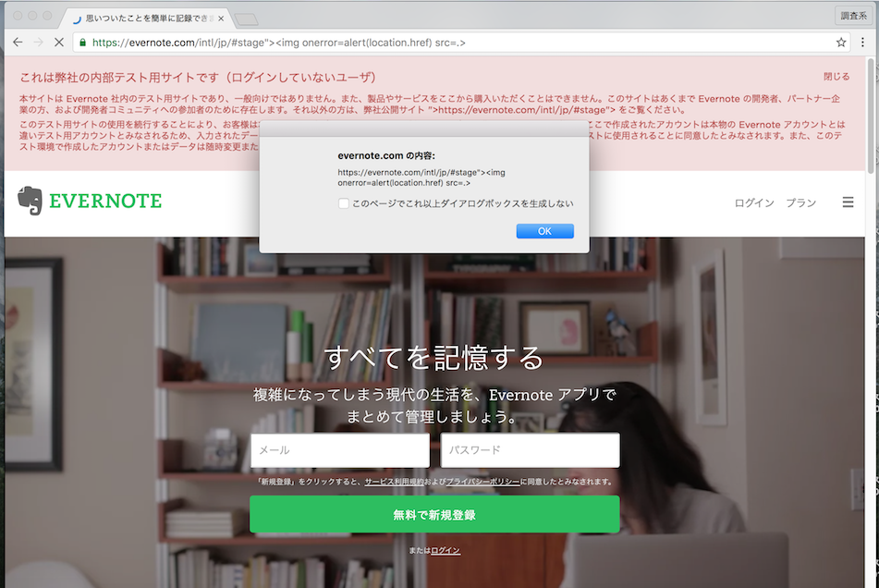Open Chrome's three-dot menu
This screenshot has width=879, height=588.
[862, 43]
